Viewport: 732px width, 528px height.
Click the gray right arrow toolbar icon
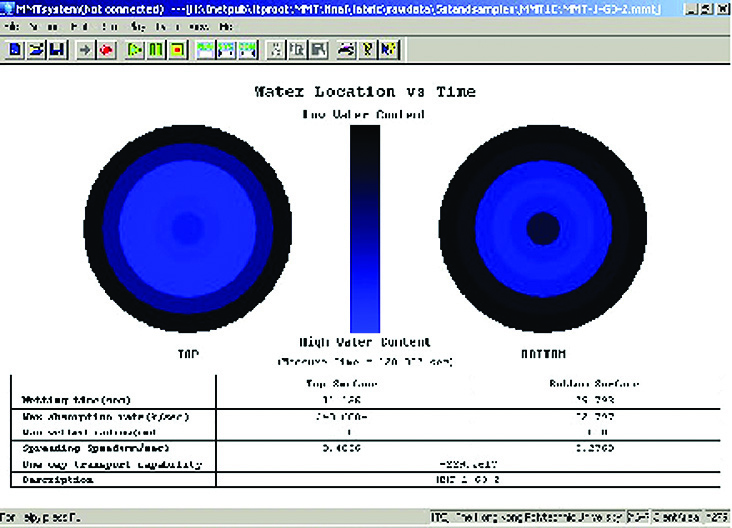(x=85, y=48)
